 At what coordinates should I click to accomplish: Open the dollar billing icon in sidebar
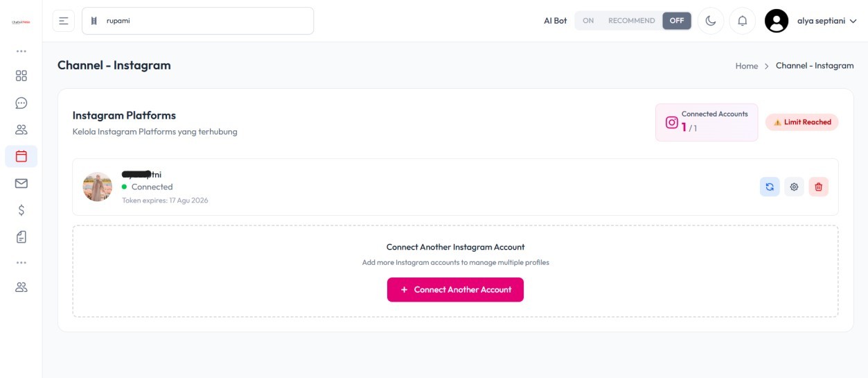(x=21, y=211)
